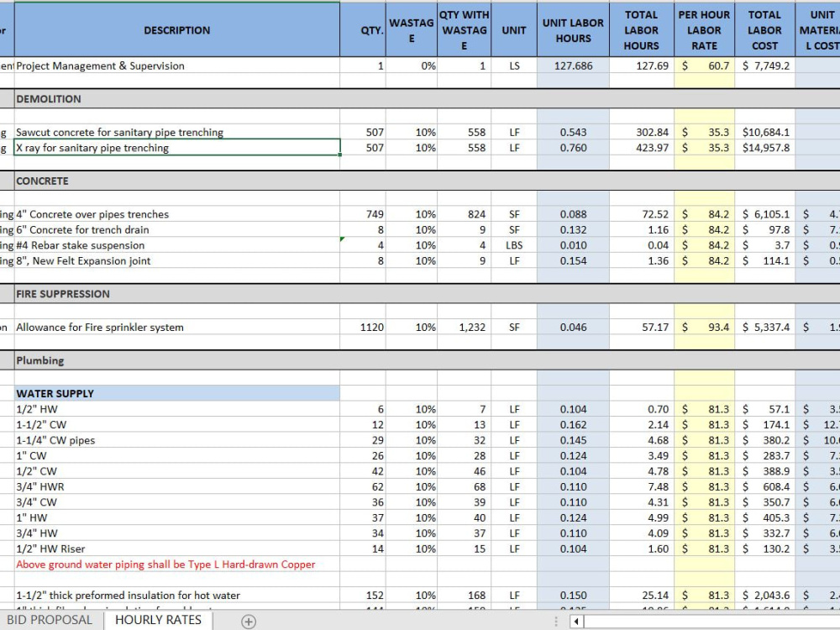Click the Project Management & Supervision cell
This screenshot has width=840, height=630.
pos(176,66)
